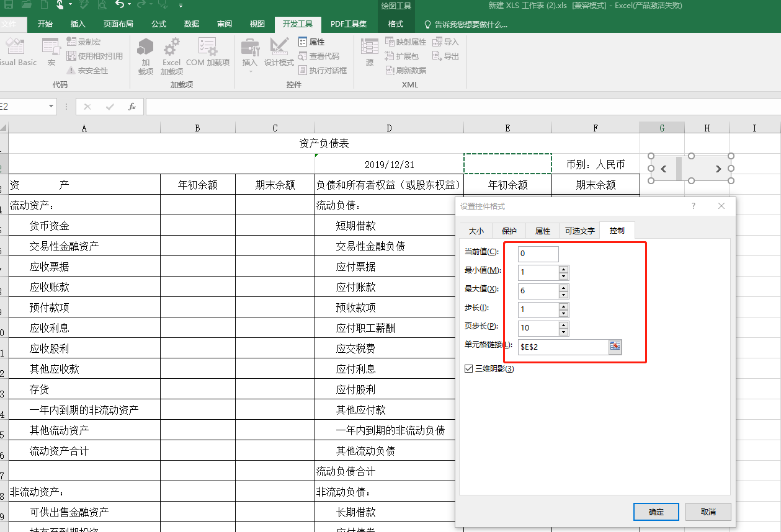Screen dimensions: 781x532
Task: Switch to the 插入 (Insert) ribbon tab
Action: pos(78,24)
